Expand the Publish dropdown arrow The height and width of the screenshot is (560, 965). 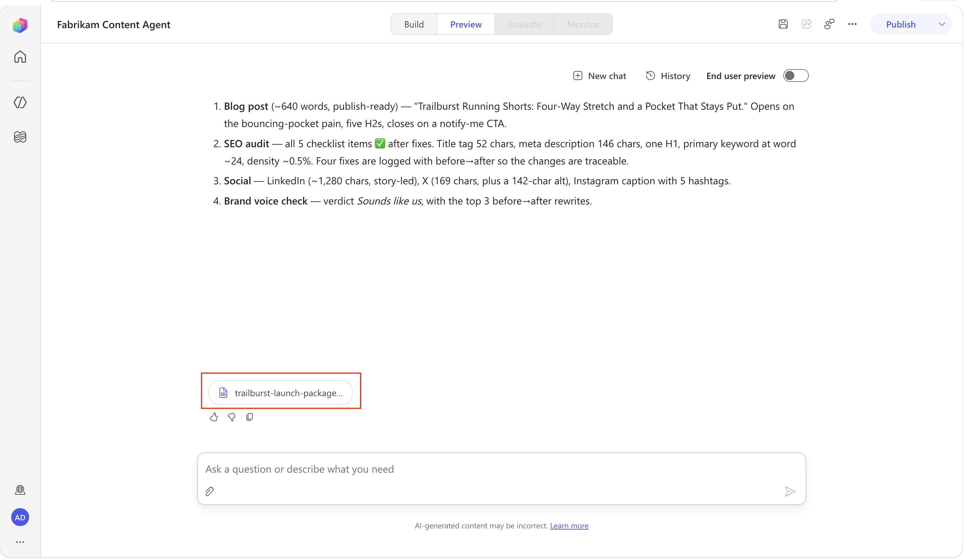pyautogui.click(x=942, y=24)
